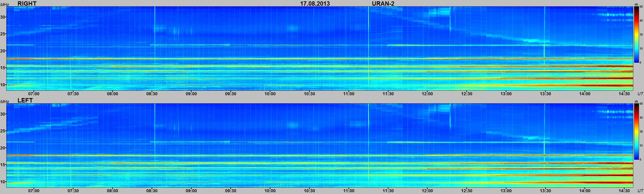
Task: Click the 11:00 time tick under RIGHT panel
Action: click(348, 94)
